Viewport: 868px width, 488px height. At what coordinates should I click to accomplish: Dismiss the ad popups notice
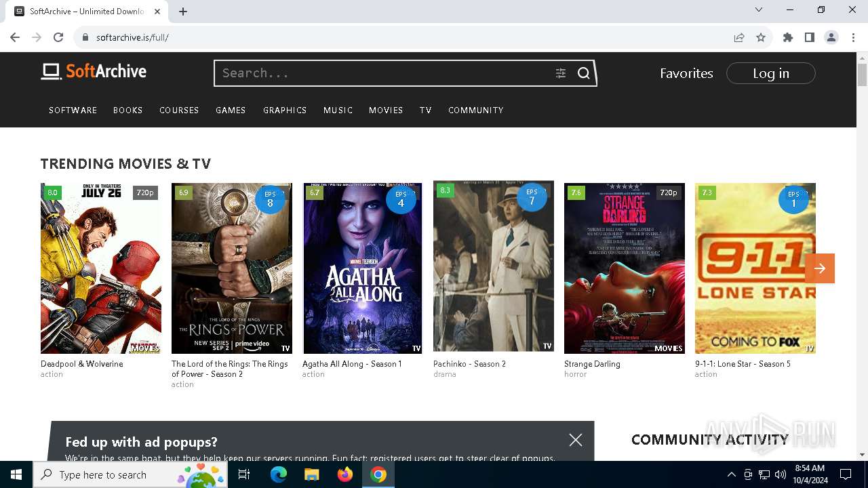[576, 440]
